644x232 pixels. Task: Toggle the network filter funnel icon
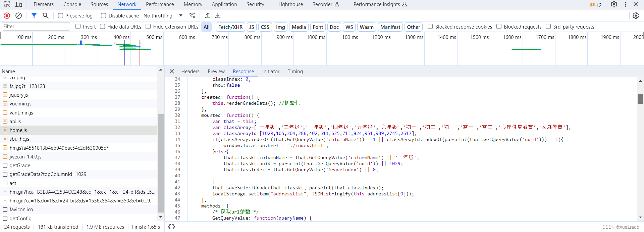(34, 15)
